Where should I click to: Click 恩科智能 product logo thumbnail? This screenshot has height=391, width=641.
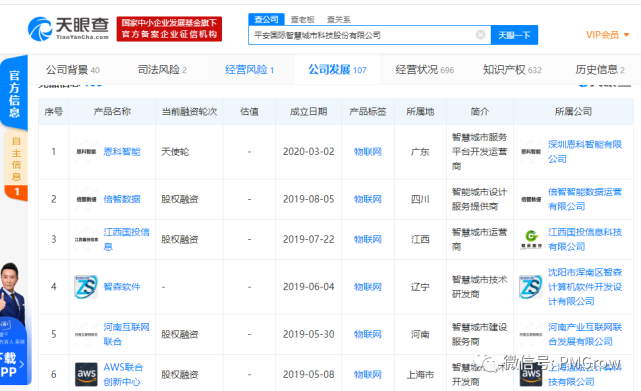(86, 152)
